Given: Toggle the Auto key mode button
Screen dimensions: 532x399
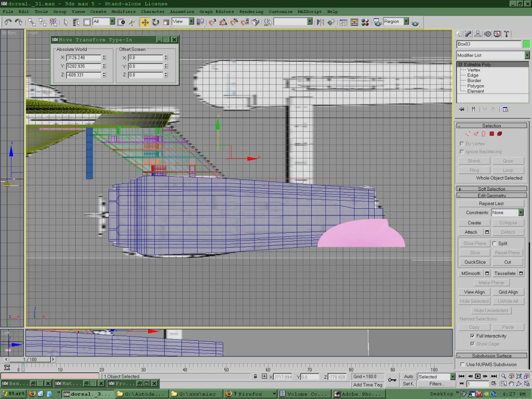Looking at the screenshot, I should point(408,376).
